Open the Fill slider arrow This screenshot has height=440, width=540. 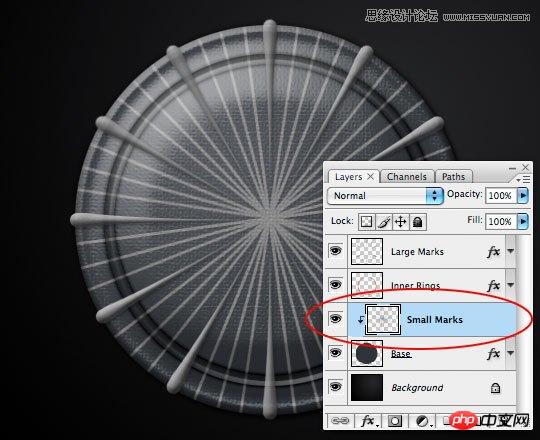click(x=523, y=221)
